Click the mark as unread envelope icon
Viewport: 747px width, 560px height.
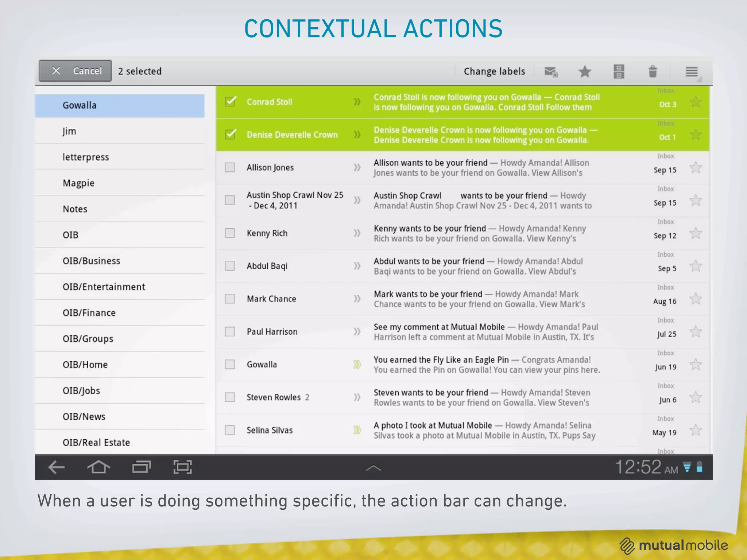pyautogui.click(x=551, y=71)
